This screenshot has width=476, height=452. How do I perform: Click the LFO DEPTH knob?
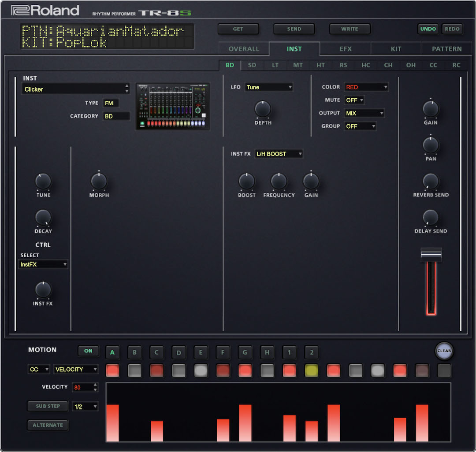[x=263, y=109]
